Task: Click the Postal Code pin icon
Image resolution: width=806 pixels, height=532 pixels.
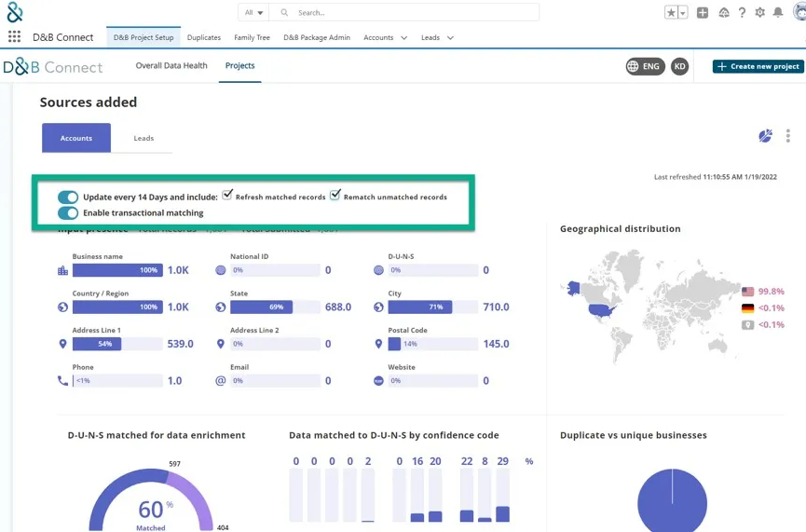Action: [x=378, y=344]
